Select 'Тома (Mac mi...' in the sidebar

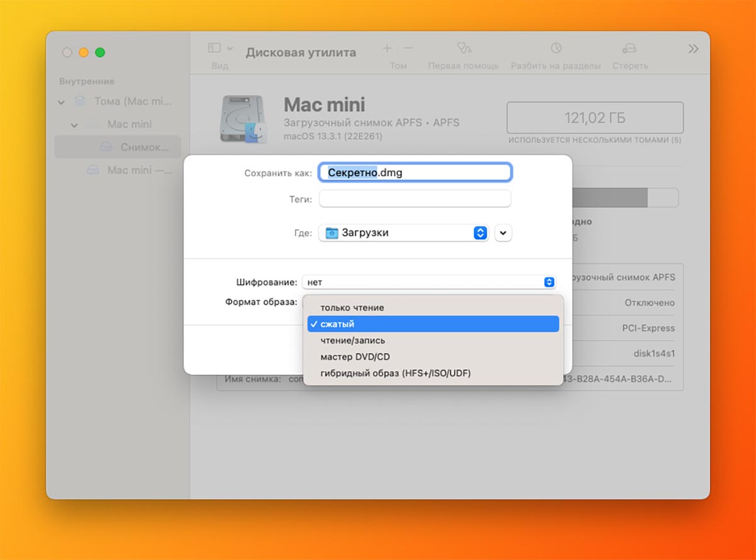(x=133, y=101)
